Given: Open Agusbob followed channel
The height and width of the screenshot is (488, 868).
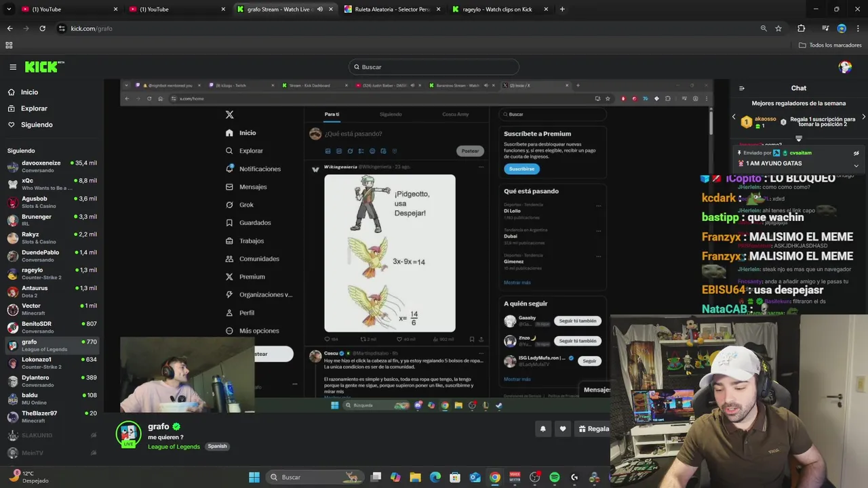Looking at the screenshot, I should [52, 202].
